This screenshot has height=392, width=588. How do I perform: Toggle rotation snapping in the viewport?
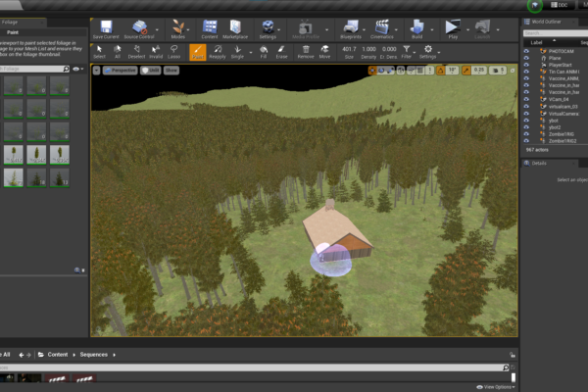click(440, 71)
